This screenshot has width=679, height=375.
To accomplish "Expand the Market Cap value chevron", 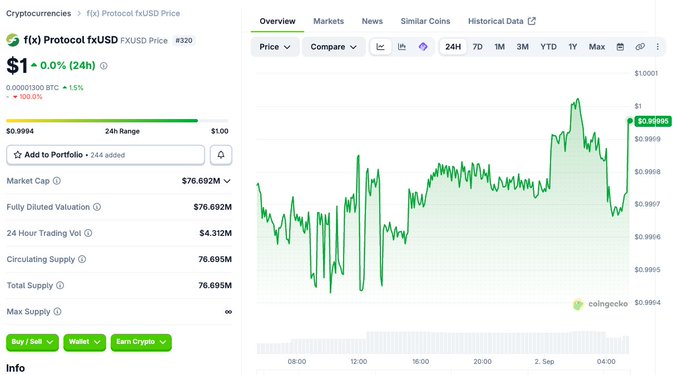I will (227, 181).
